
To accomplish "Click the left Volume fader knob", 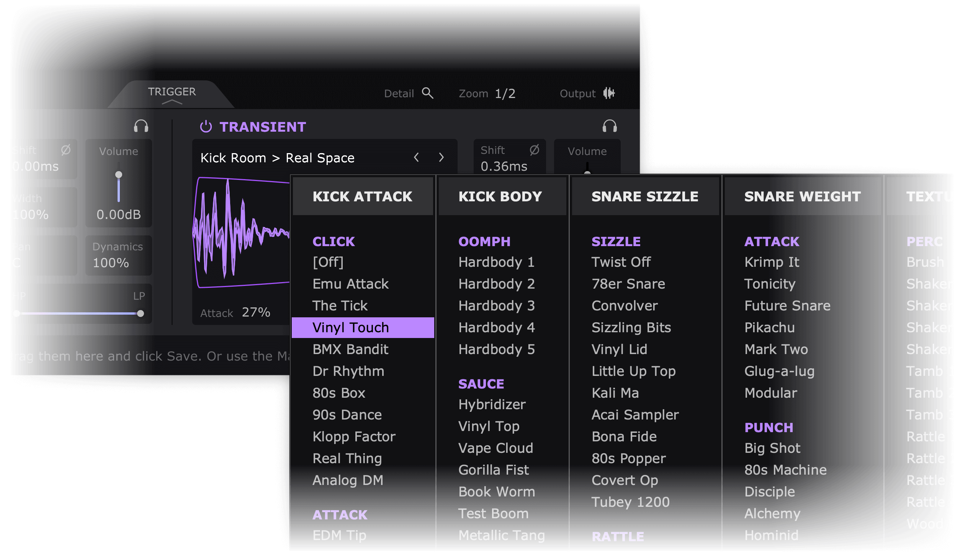I will pyautogui.click(x=119, y=175).
